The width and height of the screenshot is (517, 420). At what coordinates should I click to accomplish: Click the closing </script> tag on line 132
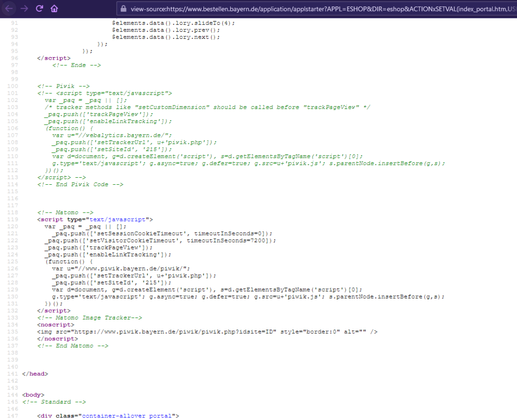[x=54, y=311]
